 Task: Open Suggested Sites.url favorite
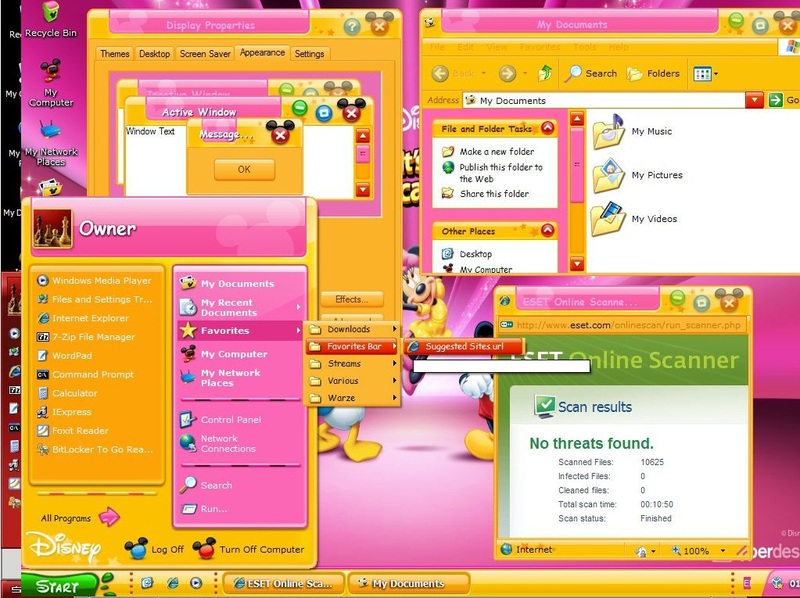464,346
